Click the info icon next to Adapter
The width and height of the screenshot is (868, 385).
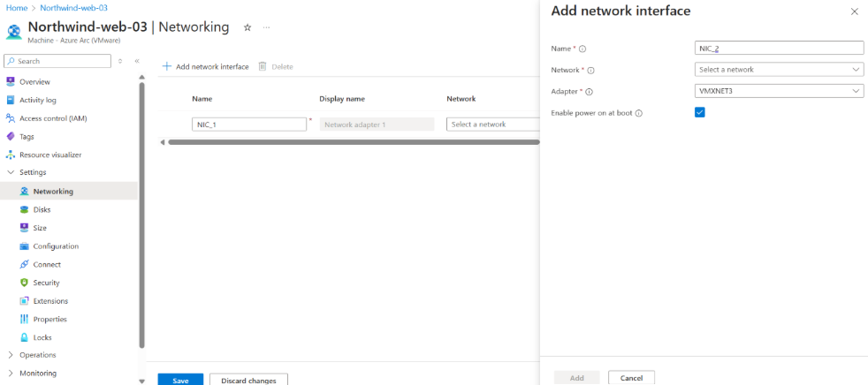(x=589, y=91)
